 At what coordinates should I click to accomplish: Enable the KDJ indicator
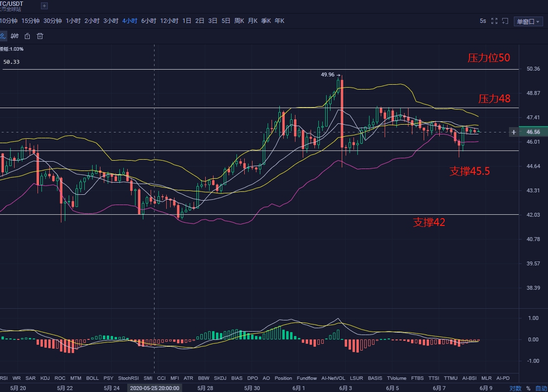click(45, 378)
